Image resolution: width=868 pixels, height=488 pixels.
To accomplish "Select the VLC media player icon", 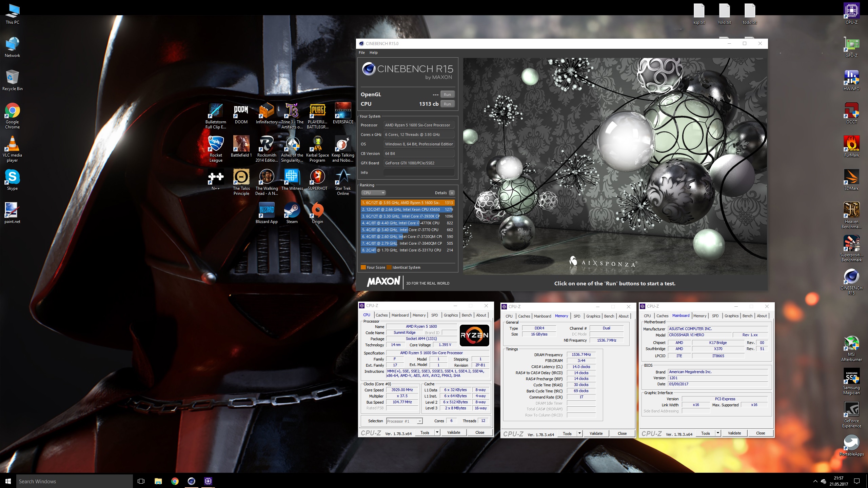I will click(12, 149).
